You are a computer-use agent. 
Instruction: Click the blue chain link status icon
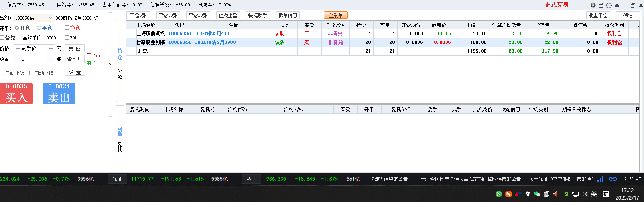click(x=613, y=179)
